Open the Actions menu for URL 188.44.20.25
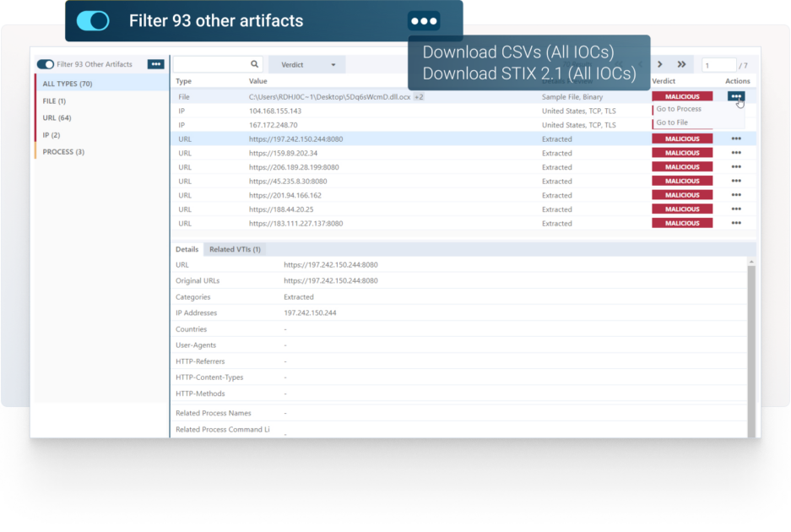The width and height of the screenshot is (791, 532). click(x=738, y=209)
